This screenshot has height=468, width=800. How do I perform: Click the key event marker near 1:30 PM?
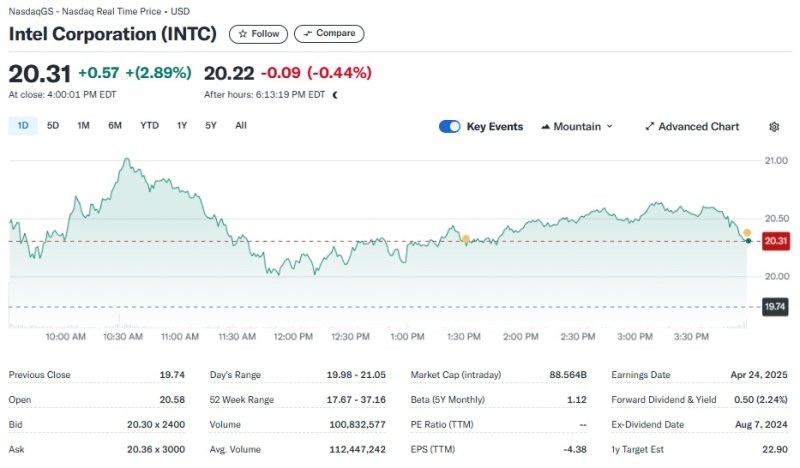(466, 238)
